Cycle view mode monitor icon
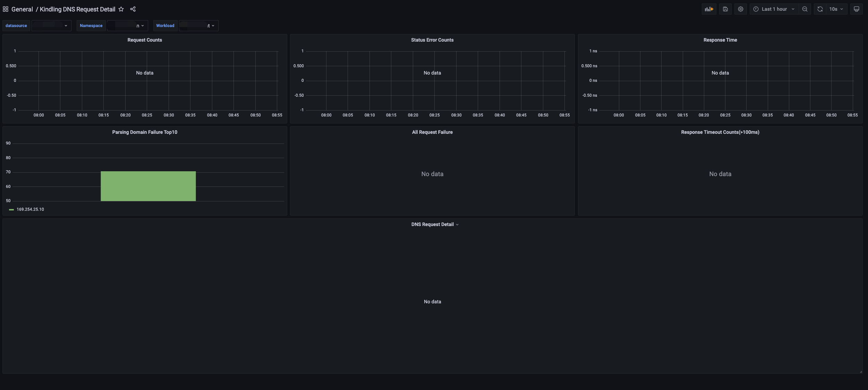Screen dimensions: 868x390 856,9
